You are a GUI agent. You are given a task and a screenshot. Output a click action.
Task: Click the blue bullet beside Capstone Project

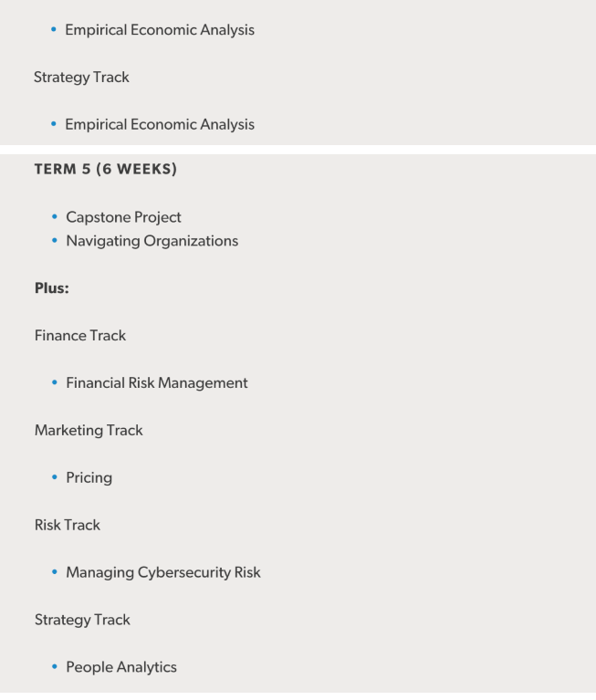55,216
